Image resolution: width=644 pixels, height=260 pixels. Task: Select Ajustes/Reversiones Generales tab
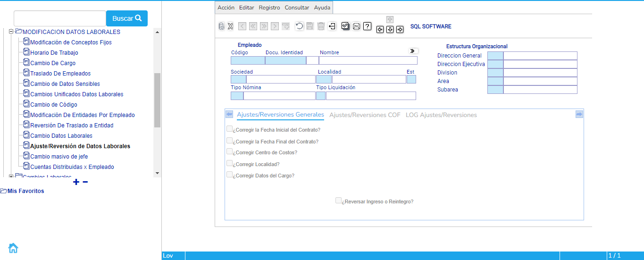pyautogui.click(x=280, y=115)
